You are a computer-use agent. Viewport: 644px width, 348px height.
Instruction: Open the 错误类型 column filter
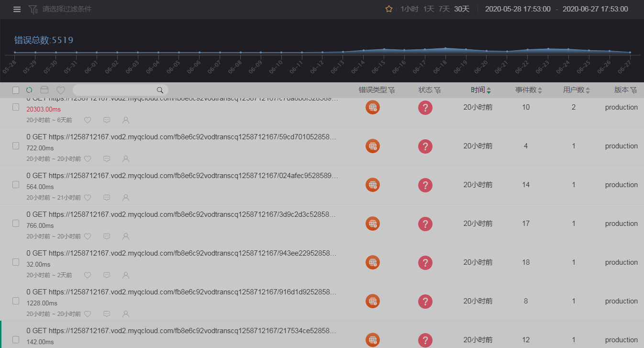tap(391, 90)
